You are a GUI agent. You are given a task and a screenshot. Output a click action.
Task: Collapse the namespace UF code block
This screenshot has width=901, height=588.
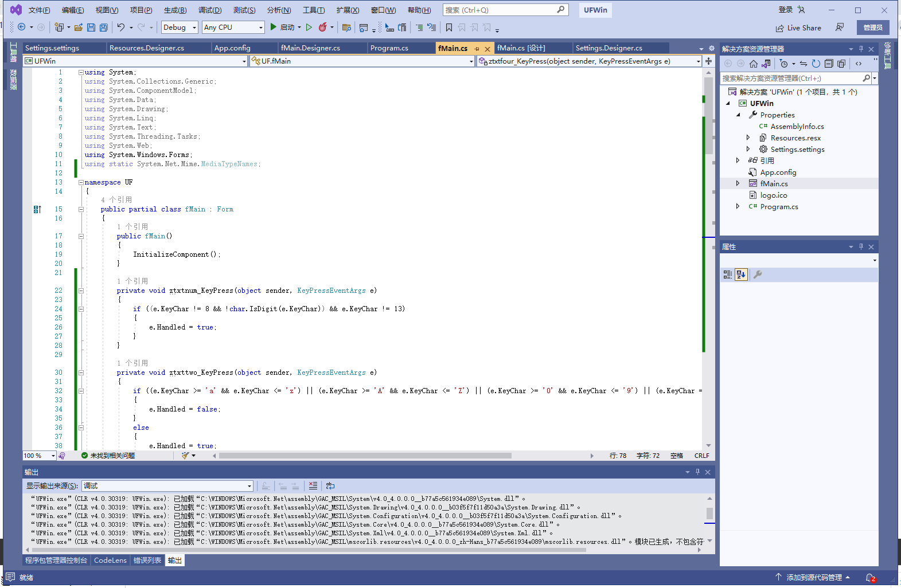click(x=81, y=182)
